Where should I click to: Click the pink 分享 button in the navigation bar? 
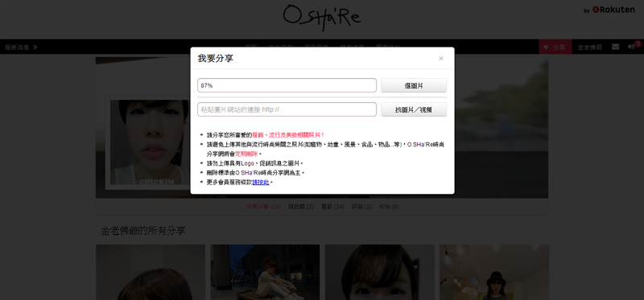point(555,47)
